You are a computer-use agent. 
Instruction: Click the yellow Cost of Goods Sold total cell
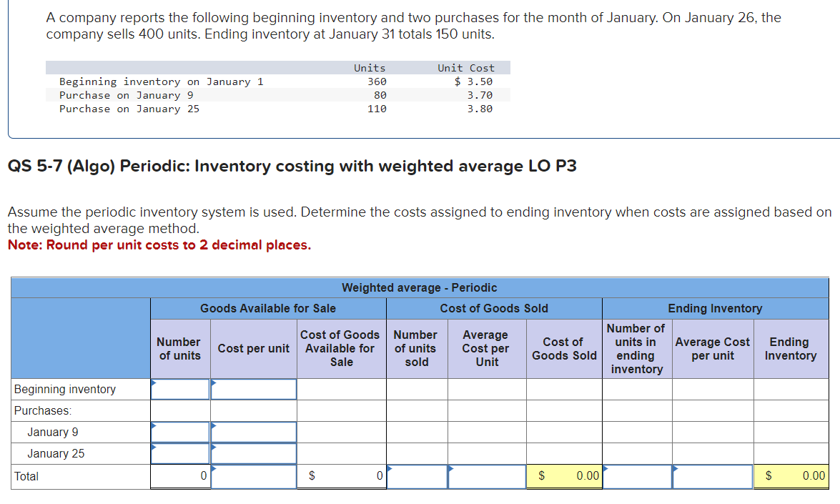pyautogui.click(x=564, y=476)
